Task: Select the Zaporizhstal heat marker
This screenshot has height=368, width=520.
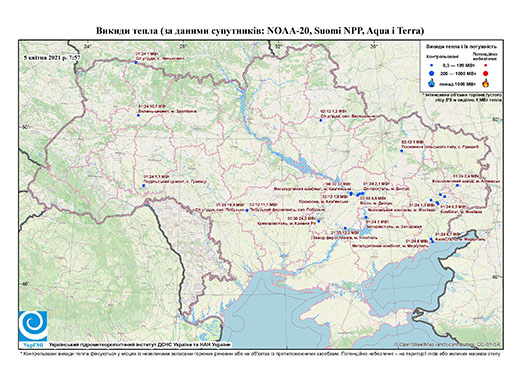Action: (x=366, y=217)
